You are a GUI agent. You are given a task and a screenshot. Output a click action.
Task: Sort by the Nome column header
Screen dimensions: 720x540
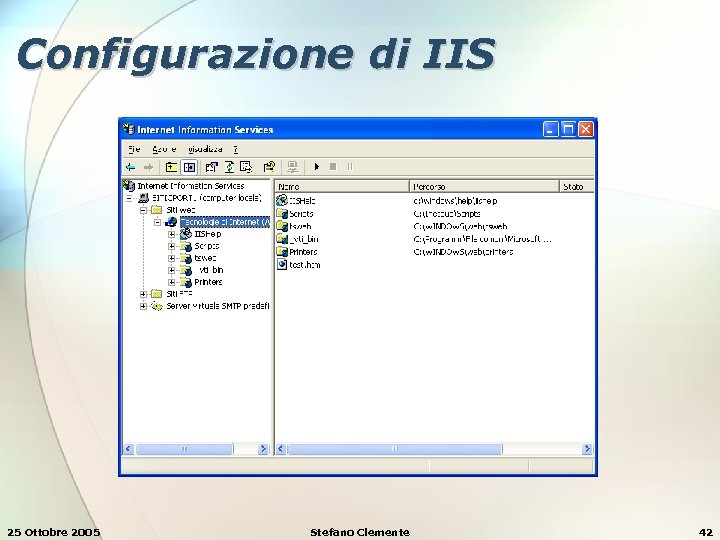pyautogui.click(x=342, y=186)
